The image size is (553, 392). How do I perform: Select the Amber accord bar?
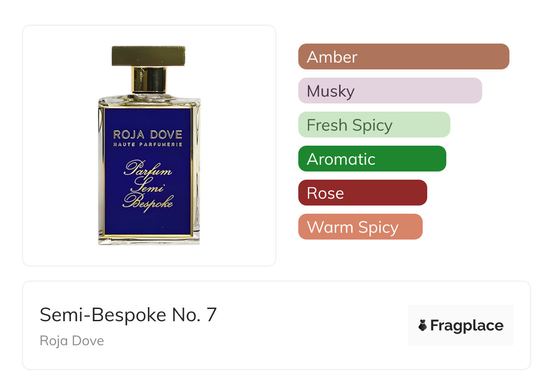click(403, 57)
